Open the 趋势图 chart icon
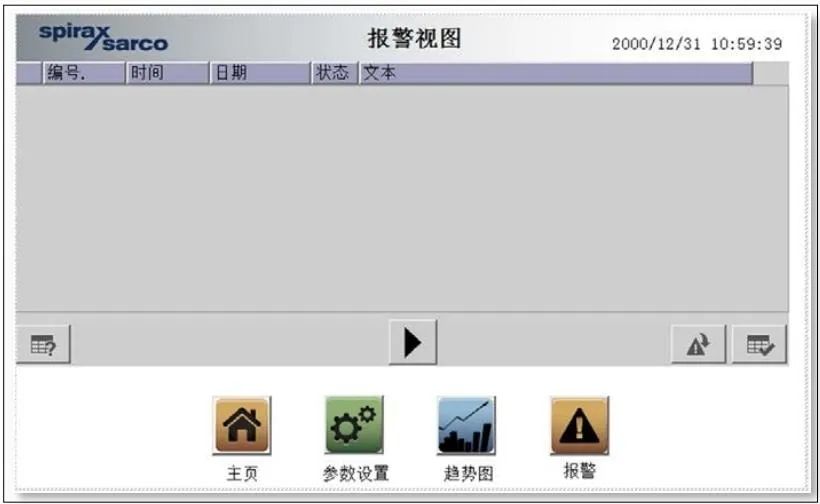 [466, 425]
